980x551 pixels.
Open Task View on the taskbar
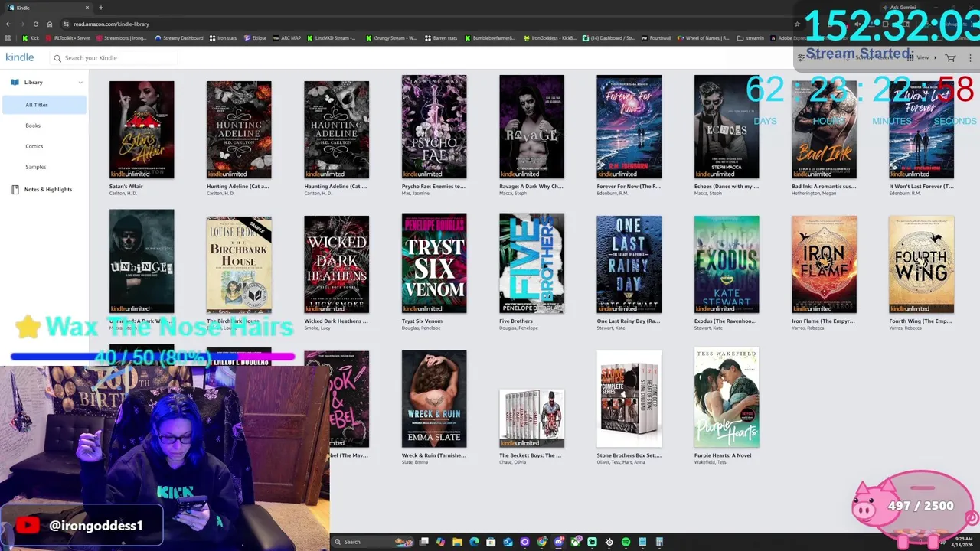tap(423, 542)
